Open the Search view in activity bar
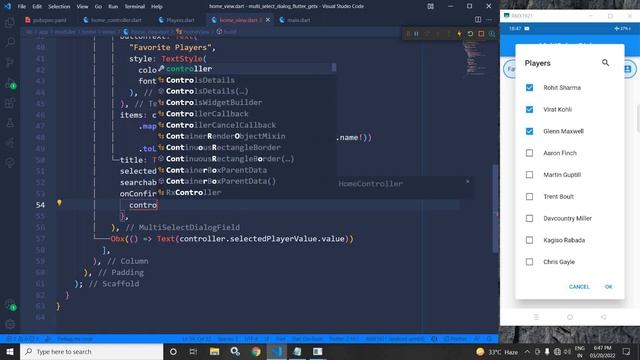This screenshot has width=640, height=360. coord(10,42)
